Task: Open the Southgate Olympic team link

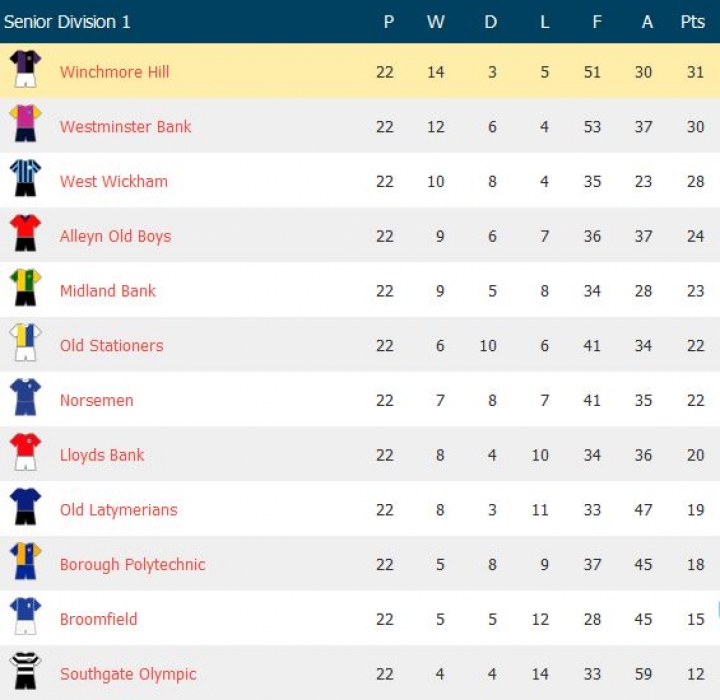Action: [128, 674]
